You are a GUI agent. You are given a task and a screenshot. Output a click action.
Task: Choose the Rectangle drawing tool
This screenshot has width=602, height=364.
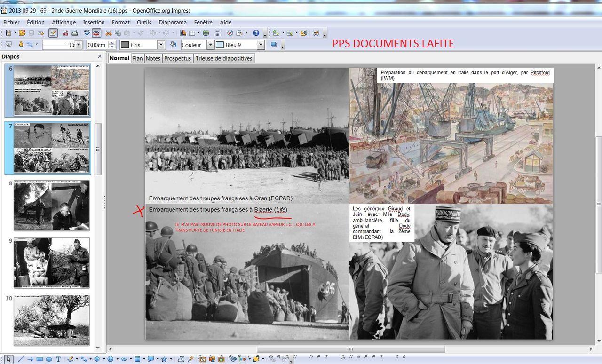(x=40, y=359)
